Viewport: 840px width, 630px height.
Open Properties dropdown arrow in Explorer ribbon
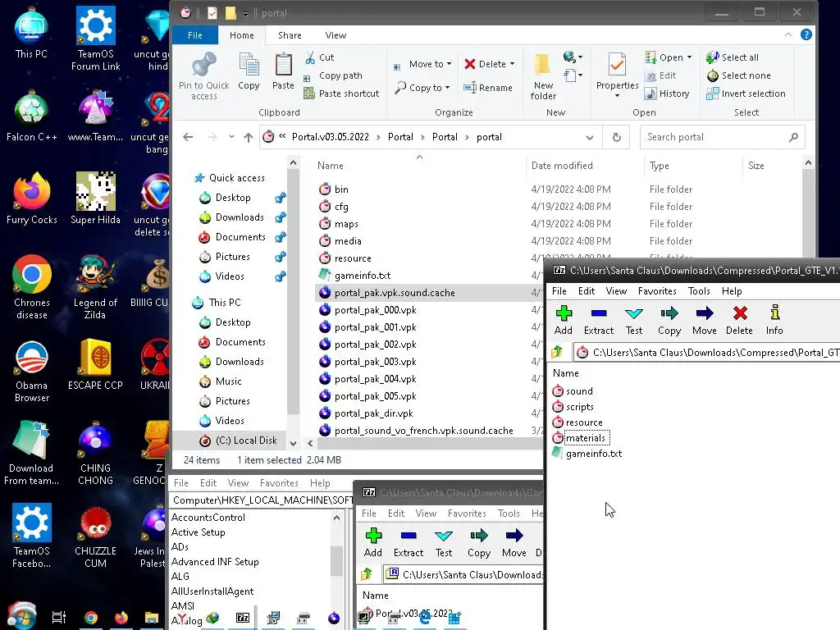pyautogui.click(x=617, y=96)
